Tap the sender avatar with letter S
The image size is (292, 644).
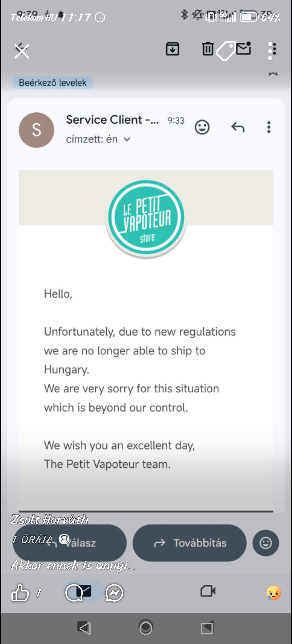coord(36,130)
